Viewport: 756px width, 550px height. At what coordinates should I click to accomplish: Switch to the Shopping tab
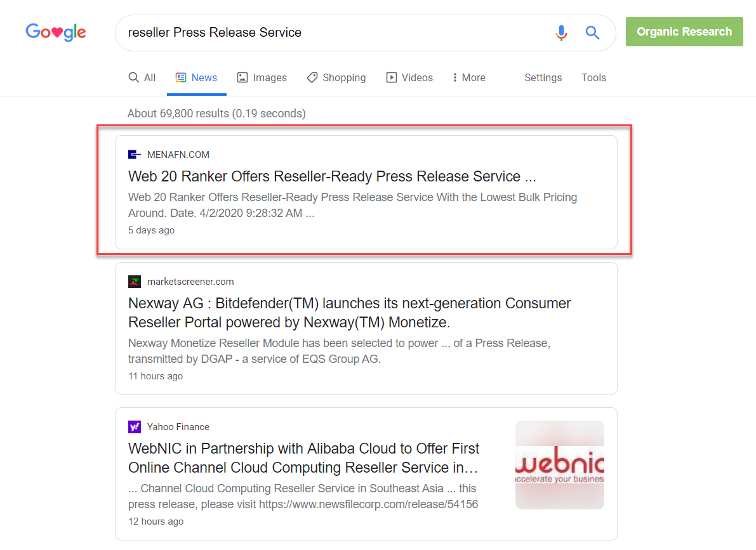pyautogui.click(x=336, y=78)
